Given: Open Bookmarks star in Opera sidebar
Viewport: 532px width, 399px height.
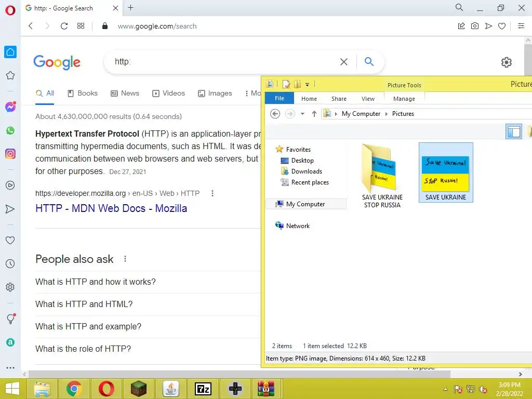Looking at the screenshot, I should tap(10, 75).
